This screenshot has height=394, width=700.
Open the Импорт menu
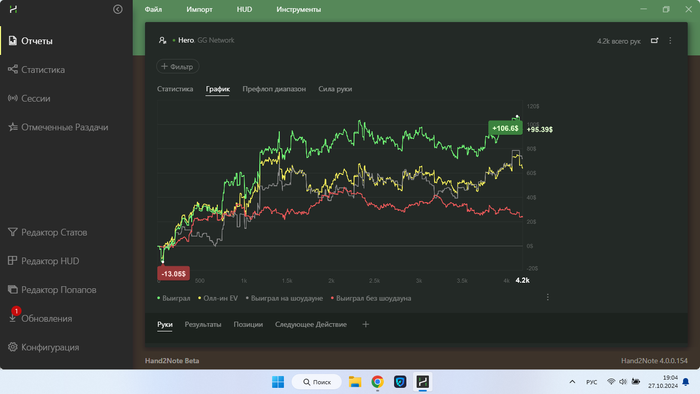(199, 9)
